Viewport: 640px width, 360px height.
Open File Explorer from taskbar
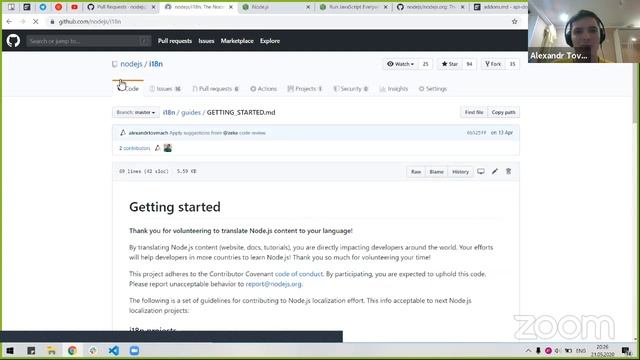coord(51,351)
